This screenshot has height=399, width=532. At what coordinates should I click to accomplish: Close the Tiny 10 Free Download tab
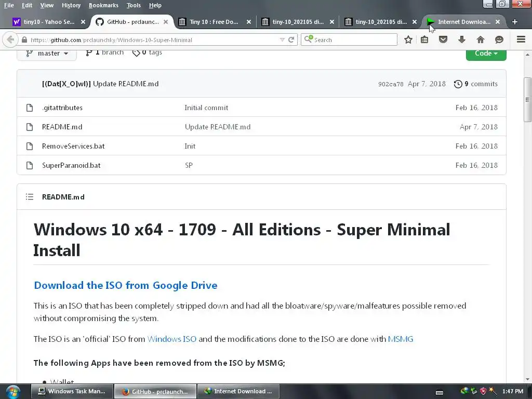coord(249,22)
